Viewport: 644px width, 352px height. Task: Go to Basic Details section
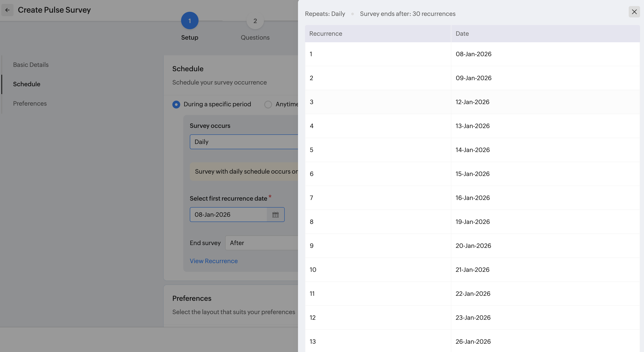coord(31,65)
